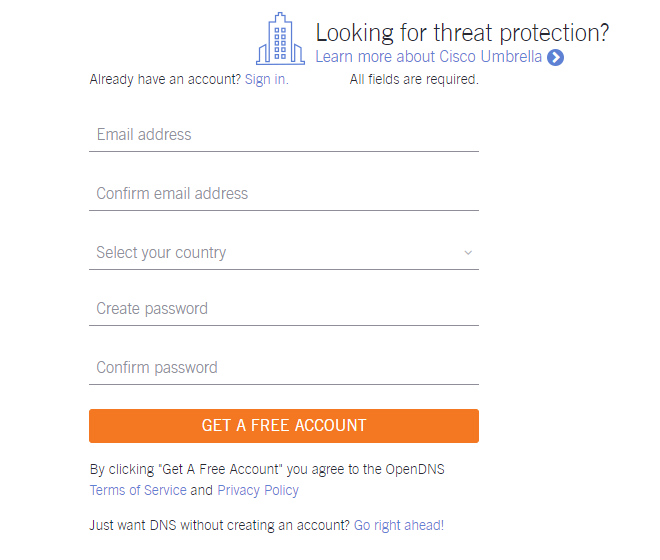Submit with the Get A Free Account button
This screenshot has width=660, height=560.
[x=284, y=426]
